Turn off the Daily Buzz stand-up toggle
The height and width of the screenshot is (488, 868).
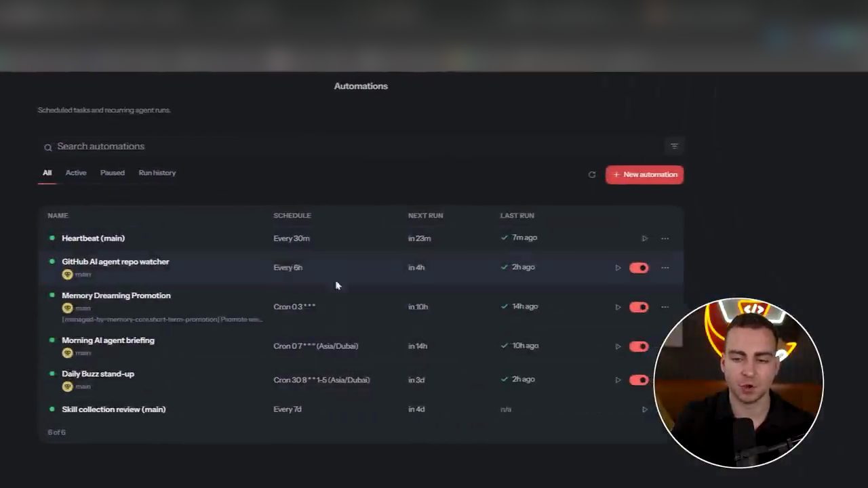click(639, 380)
